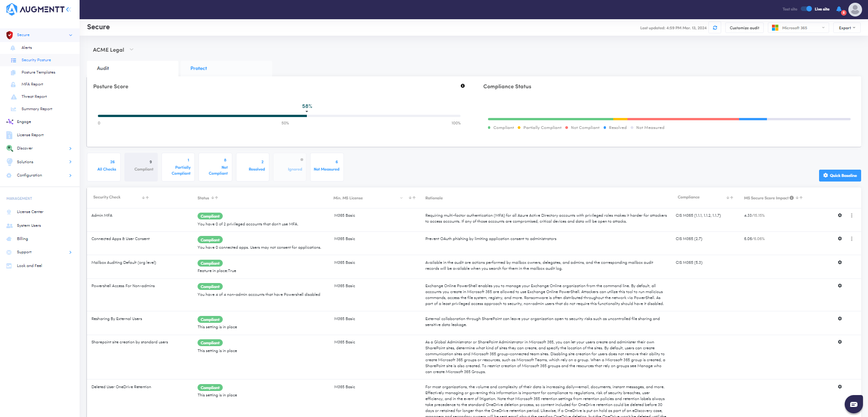
Task: Filter checks by Not Measured
Action: 327,167
